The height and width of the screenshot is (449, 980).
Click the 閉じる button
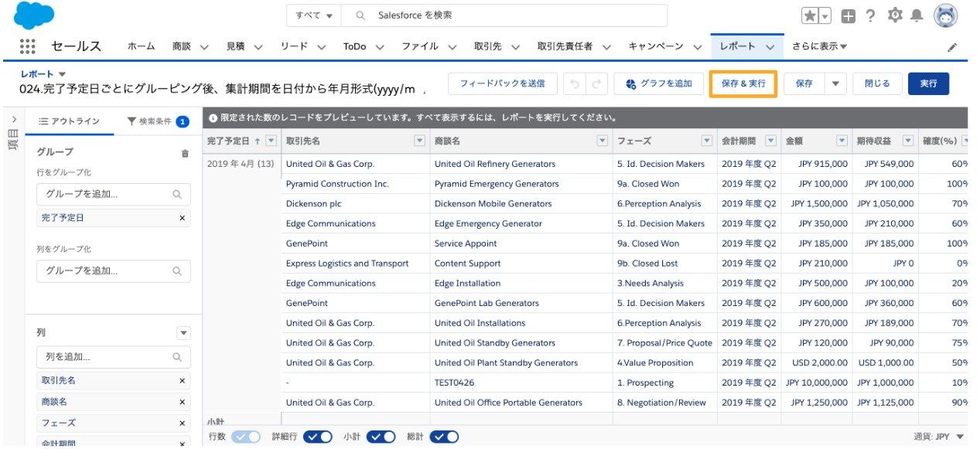coord(877,83)
